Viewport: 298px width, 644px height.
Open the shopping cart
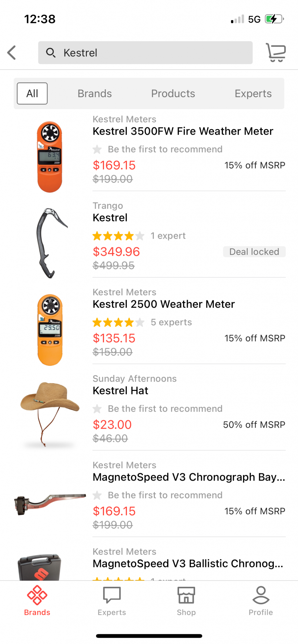point(276,53)
